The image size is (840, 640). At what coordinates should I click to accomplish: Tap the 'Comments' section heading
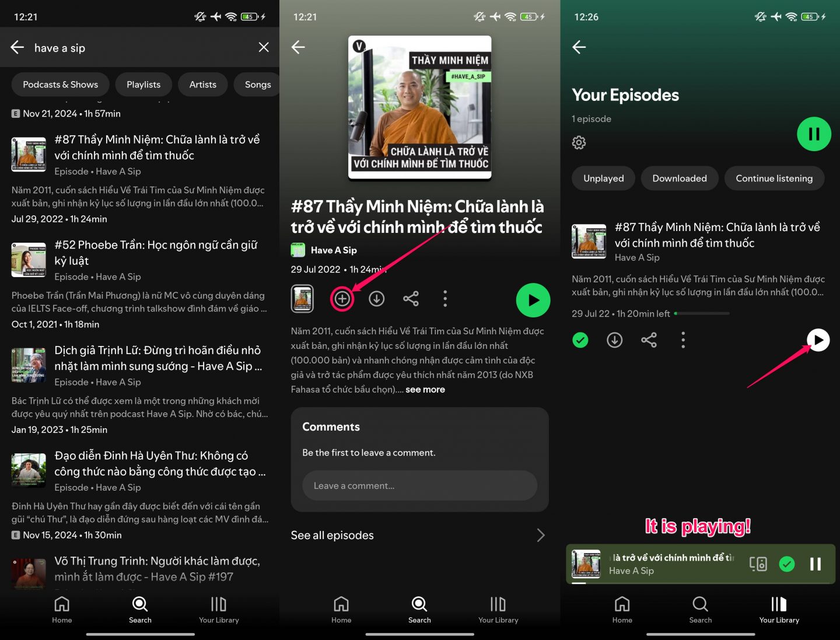pyautogui.click(x=331, y=427)
